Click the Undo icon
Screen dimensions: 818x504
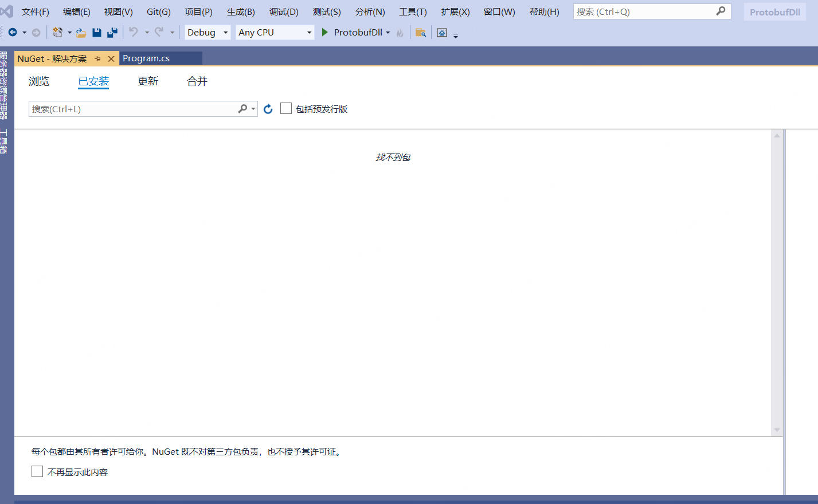tap(135, 32)
